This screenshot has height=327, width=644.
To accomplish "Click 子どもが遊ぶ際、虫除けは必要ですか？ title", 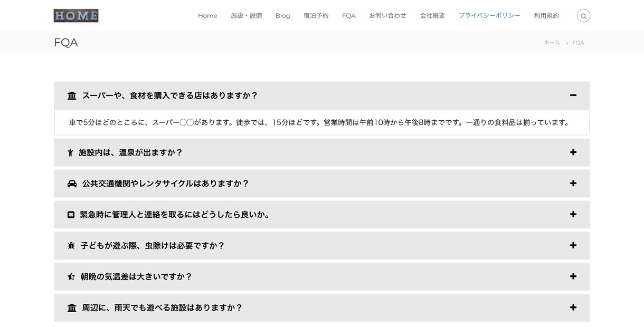I will click(x=153, y=246).
